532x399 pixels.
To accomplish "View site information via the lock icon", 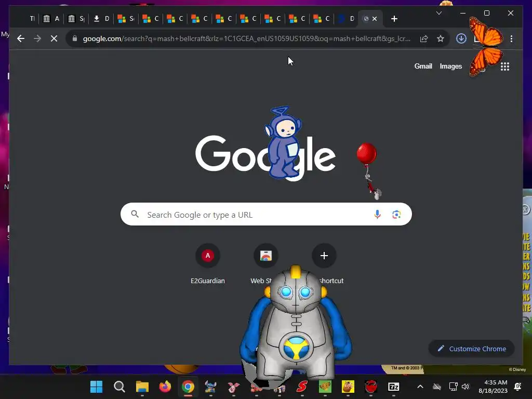I will (75, 38).
